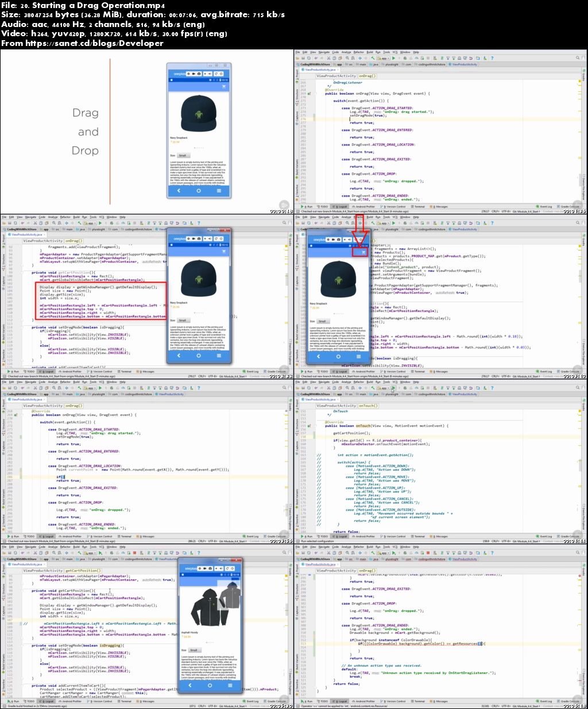Tap back arrow in 00:05:39 frame emulator
This screenshot has height=709, width=588.
(190, 685)
